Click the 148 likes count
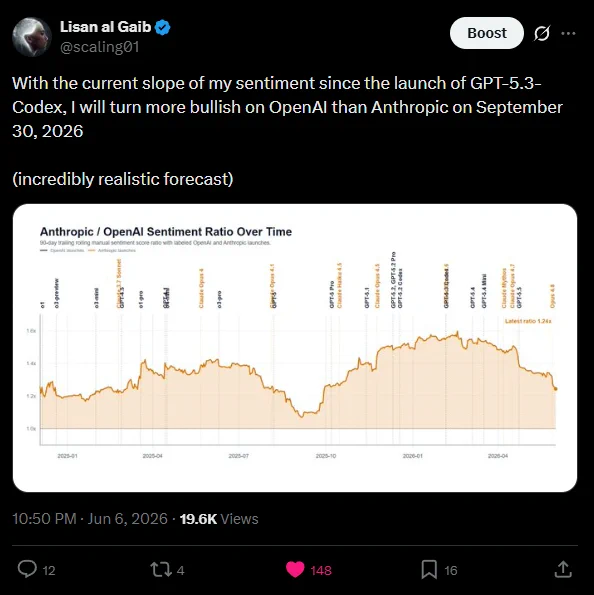The image size is (594, 595). (321, 570)
